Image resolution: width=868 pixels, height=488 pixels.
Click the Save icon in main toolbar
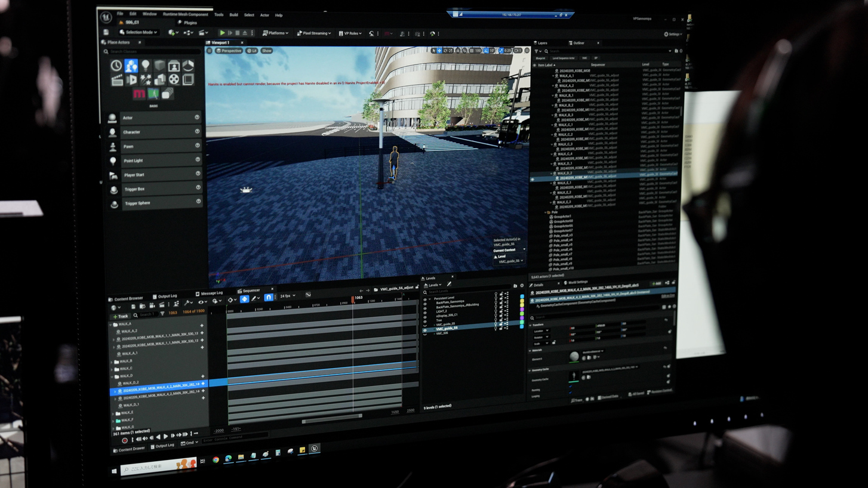click(x=106, y=32)
